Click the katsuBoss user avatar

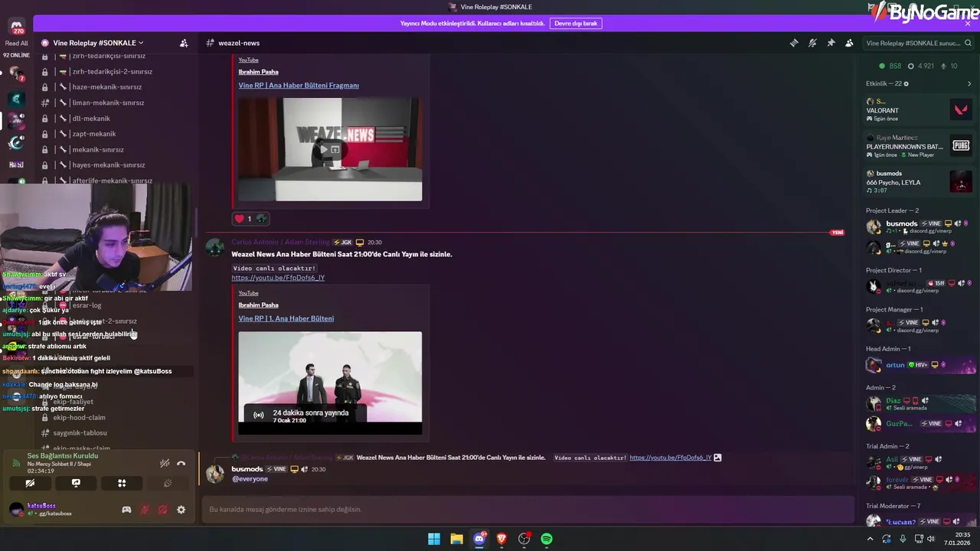(16, 510)
